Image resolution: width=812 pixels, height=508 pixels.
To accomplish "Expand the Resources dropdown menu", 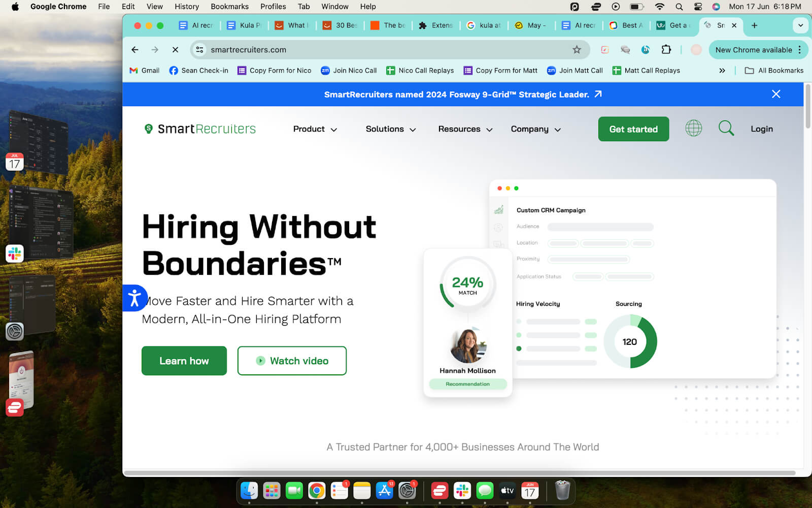I will point(465,129).
